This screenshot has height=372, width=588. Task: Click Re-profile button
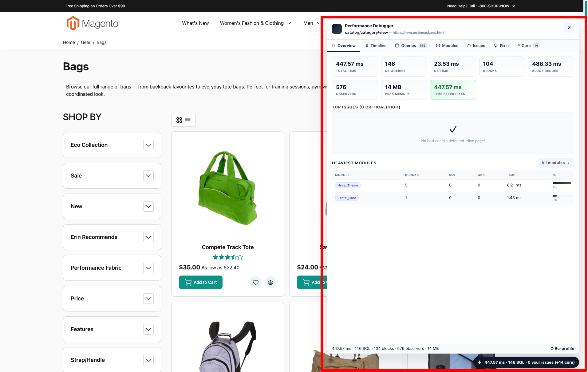pos(562,348)
